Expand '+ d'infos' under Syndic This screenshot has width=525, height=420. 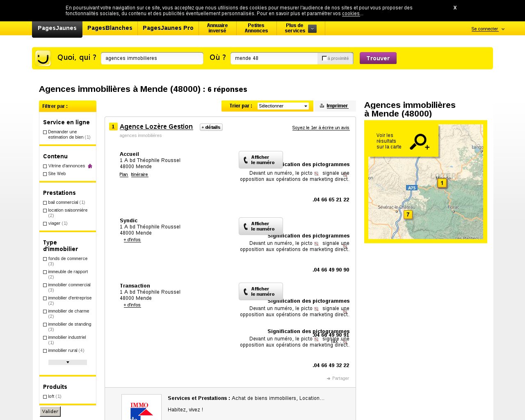pyautogui.click(x=132, y=240)
